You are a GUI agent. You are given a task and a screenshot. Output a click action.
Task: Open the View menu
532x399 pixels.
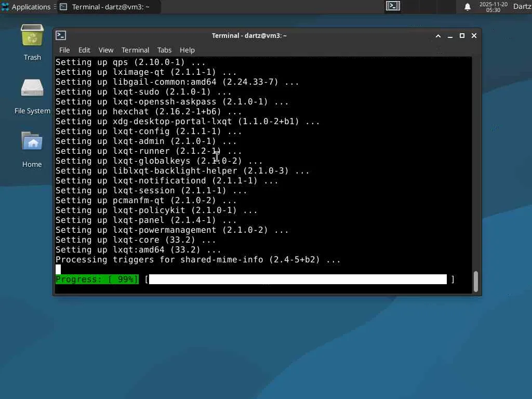point(106,50)
